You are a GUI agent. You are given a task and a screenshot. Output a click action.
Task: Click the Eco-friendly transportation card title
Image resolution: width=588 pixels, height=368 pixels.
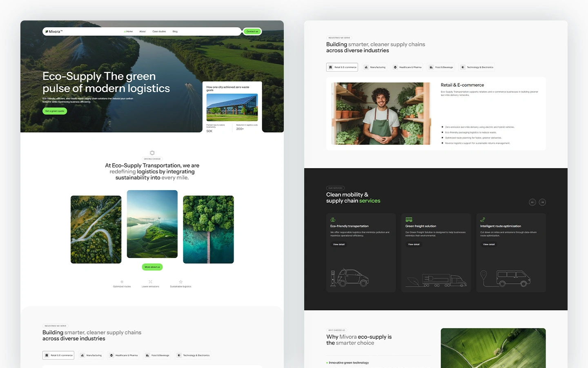[x=350, y=226]
